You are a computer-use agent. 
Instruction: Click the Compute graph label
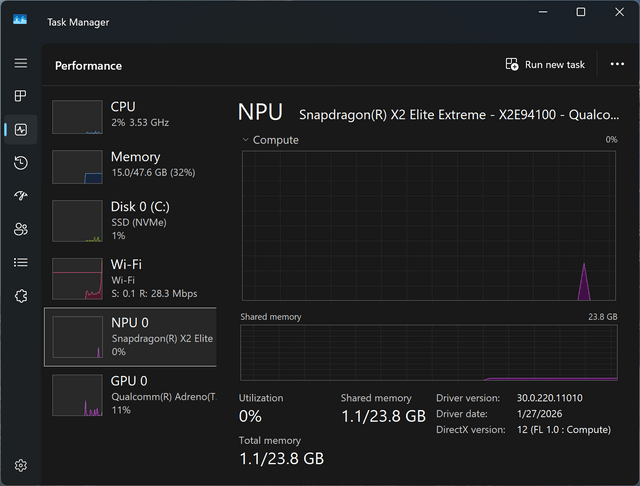tap(276, 140)
